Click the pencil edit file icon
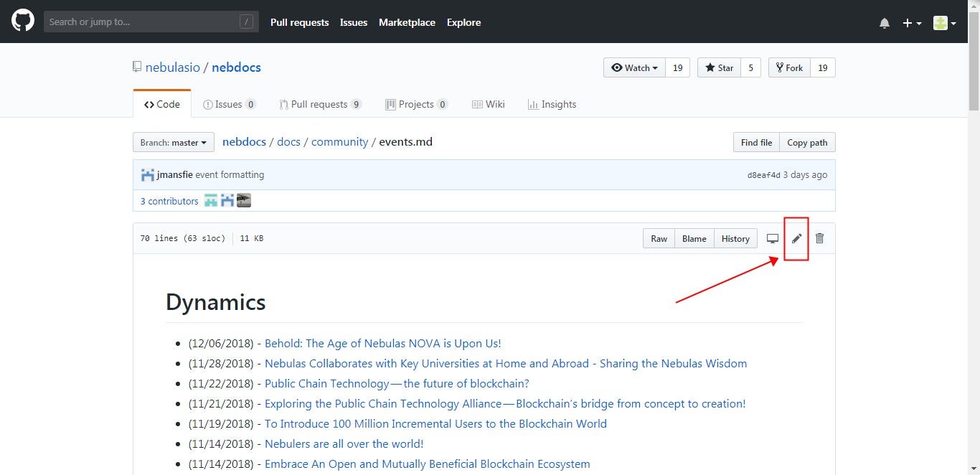This screenshot has width=980, height=475. pos(796,238)
